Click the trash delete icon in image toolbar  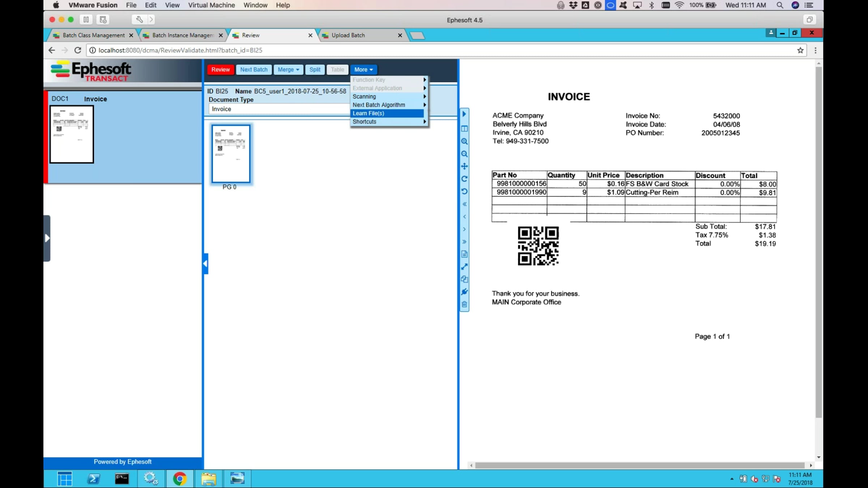[464, 304]
